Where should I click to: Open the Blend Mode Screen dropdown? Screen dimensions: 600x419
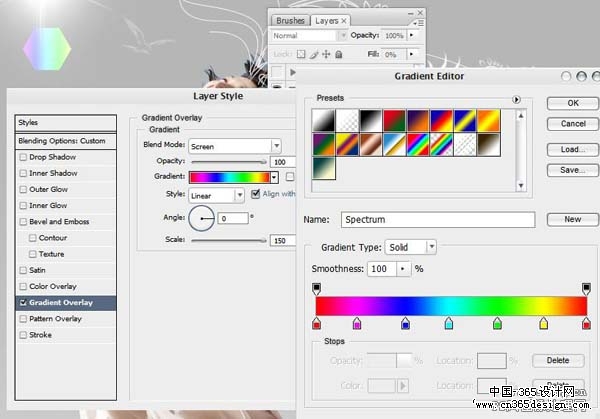(235, 146)
